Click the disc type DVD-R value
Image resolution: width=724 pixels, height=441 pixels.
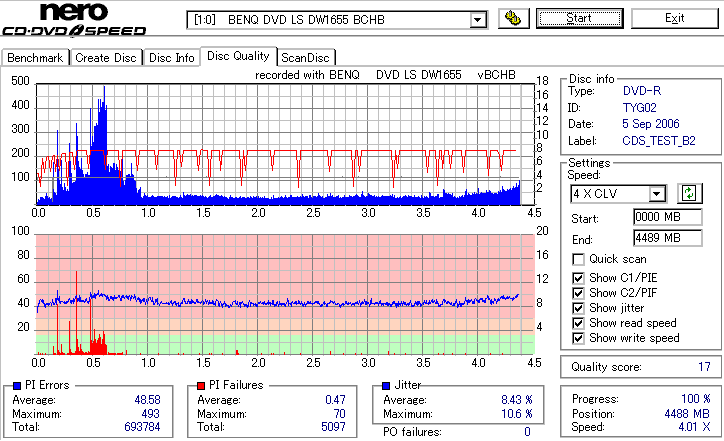coord(642,91)
